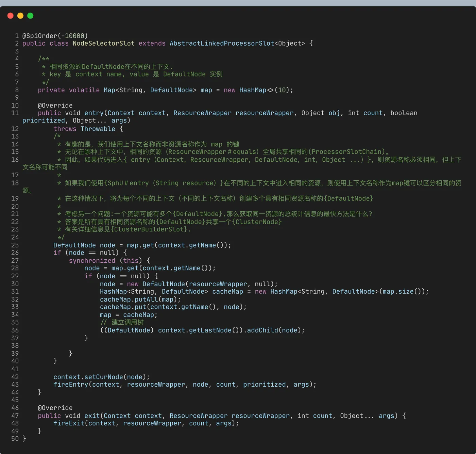Click the 'fireExit(context, resourceWrapper...' call
This screenshot has height=454, width=476.
pos(146,423)
